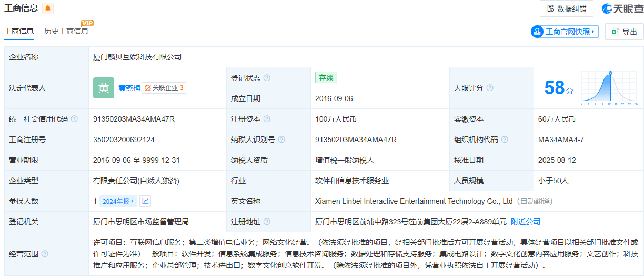This screenshot has width=644, height=279.
Task: Open legal representative 黄燕梅 link
Action: pyautogui.click(x=129, y=88)
